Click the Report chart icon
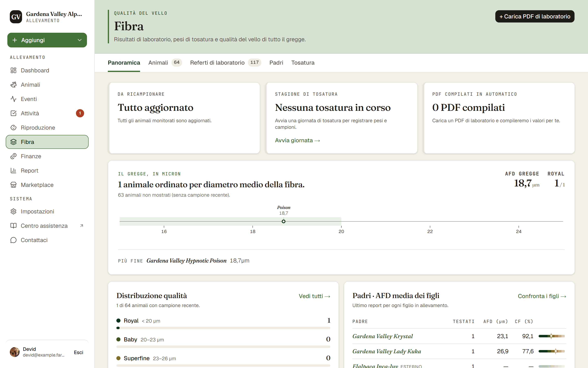 pos(13,171)
